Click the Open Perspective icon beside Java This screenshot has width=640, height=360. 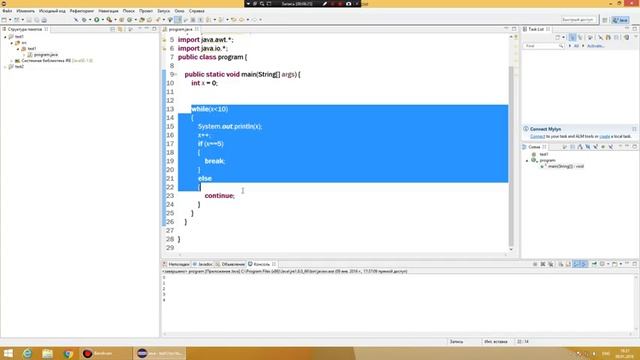coord(605,20)
